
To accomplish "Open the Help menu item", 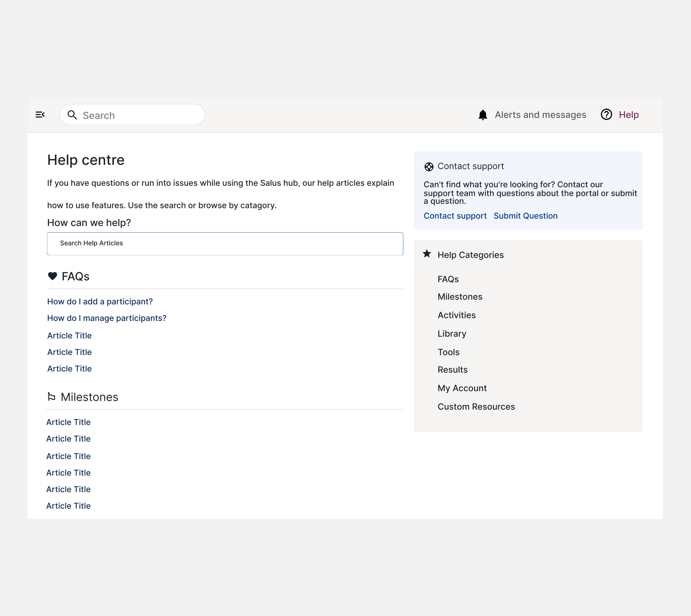I will (628, 115).
